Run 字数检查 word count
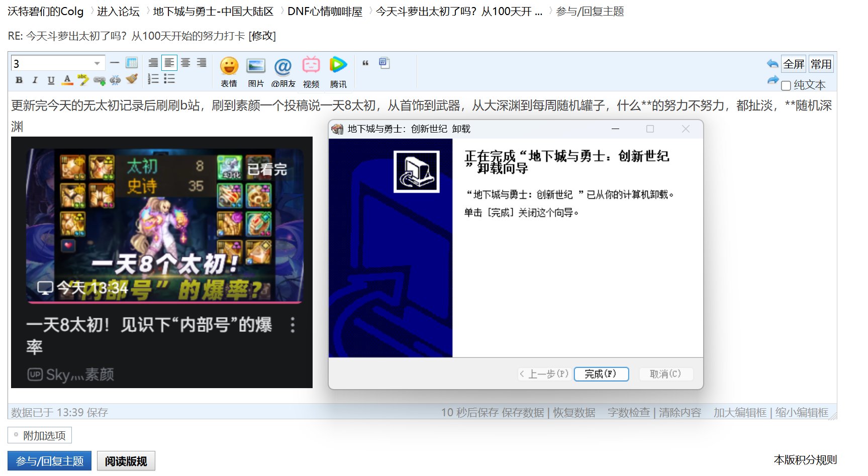The width and height of the screenshot is (868, 476). [x=629, y=412]
